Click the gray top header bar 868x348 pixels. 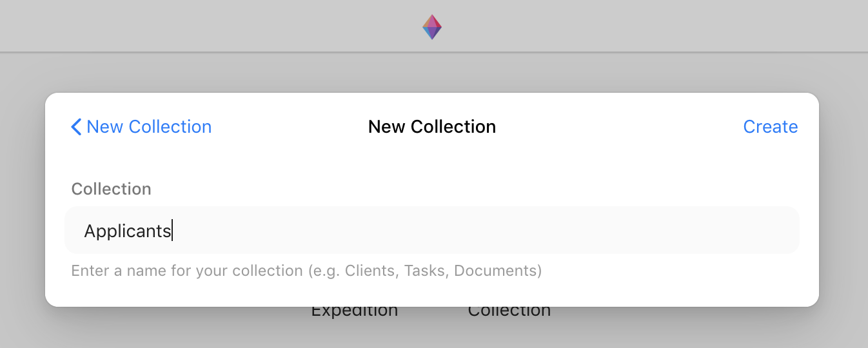click(193, 26)
